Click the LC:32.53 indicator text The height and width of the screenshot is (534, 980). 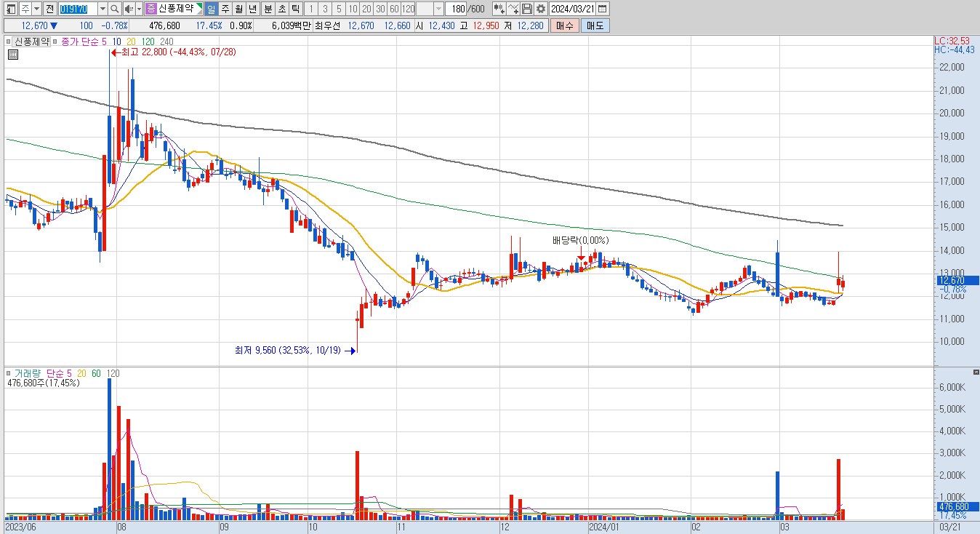click(952, 41)
